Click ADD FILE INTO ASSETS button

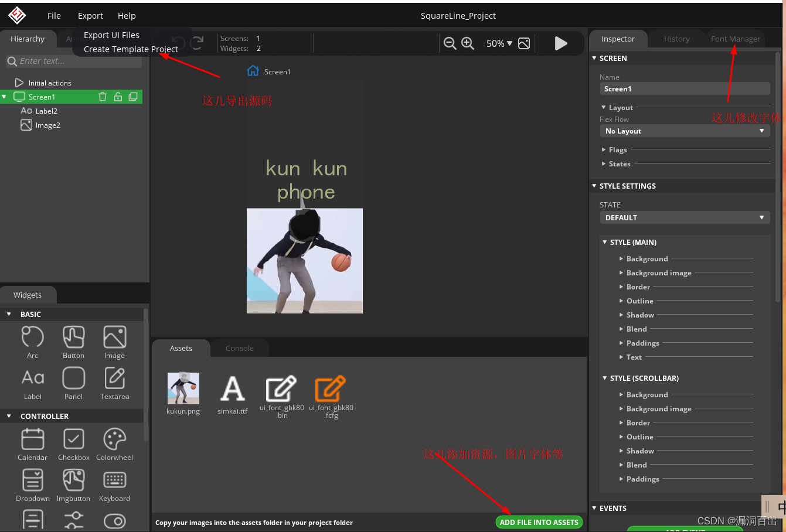tap(539, 522)
